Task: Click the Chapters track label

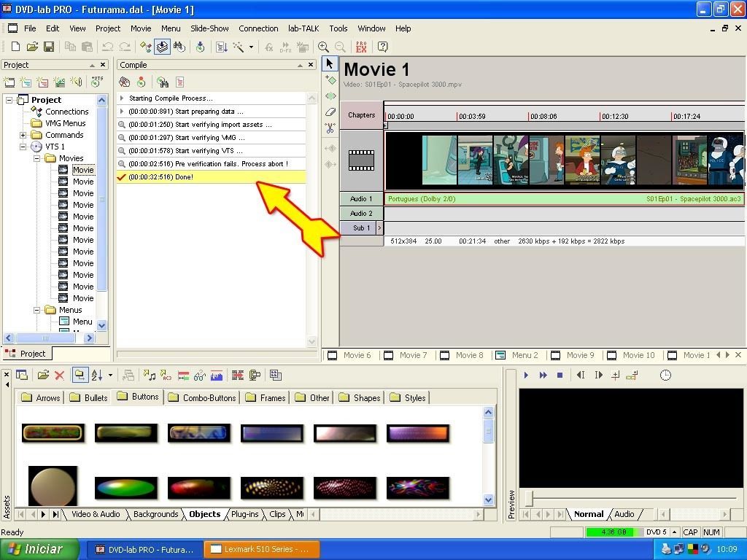Action: (x=361, y=115)
